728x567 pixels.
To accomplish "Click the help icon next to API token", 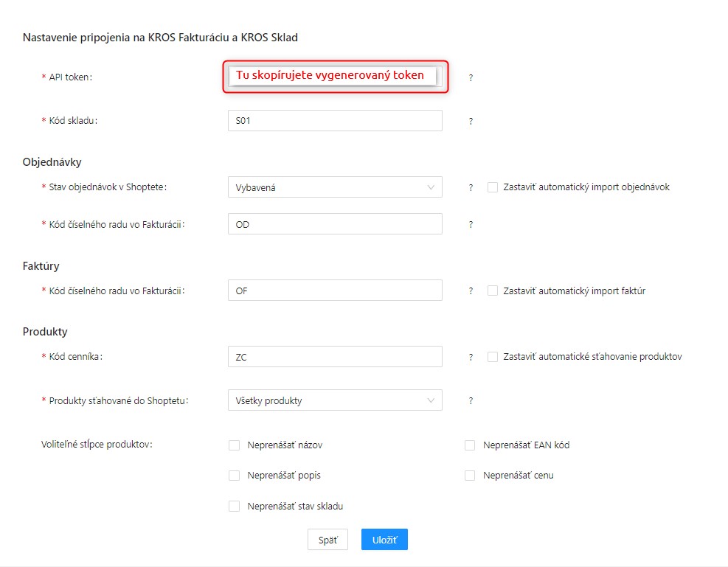I will (x=471, y=77).
